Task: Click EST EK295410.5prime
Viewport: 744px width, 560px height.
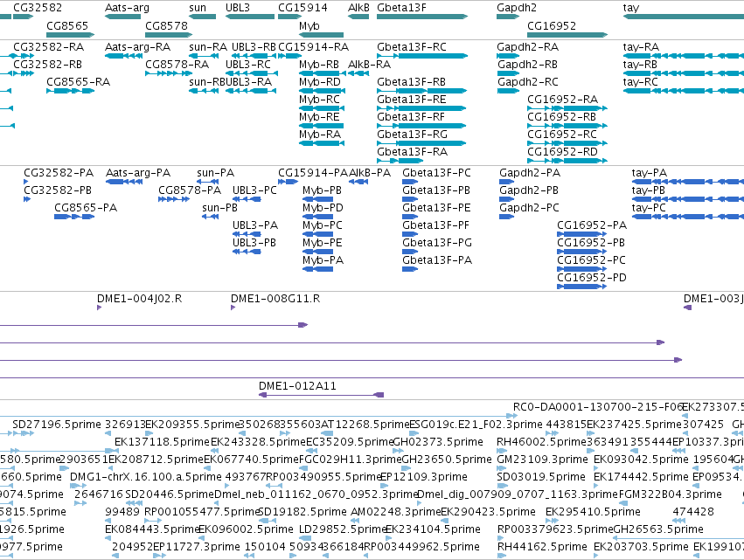Action: click(x=593, y=512)
